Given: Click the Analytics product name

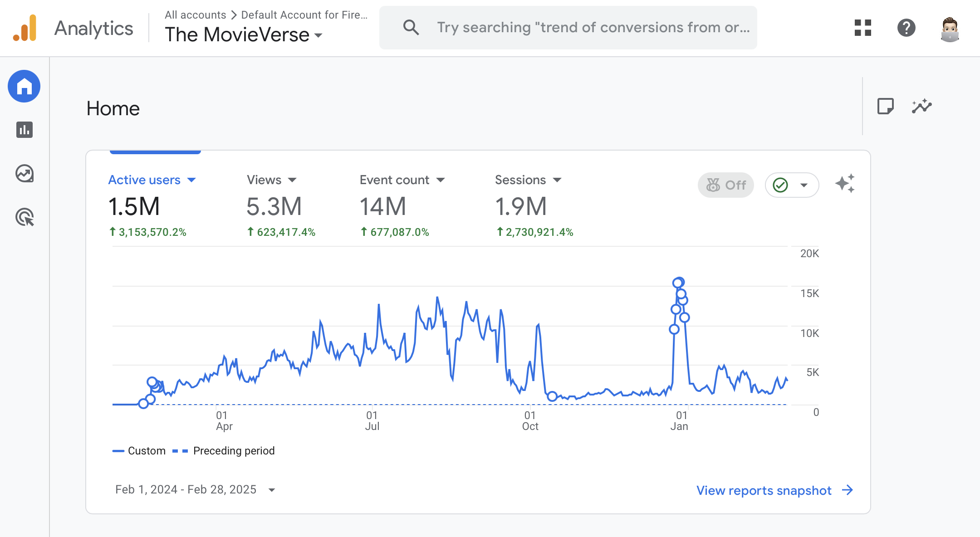Looking at the screenshot, I should coord(94,28).
